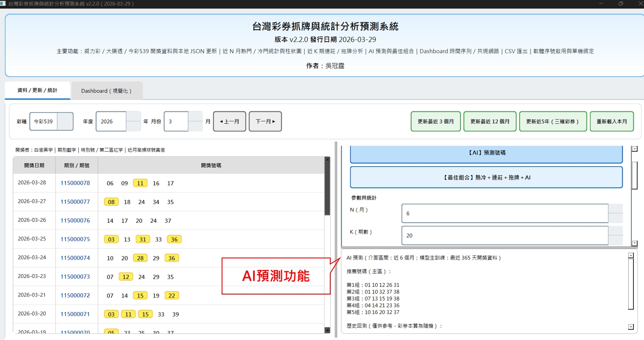Click the draw table scrollbar down arrow

327,330
